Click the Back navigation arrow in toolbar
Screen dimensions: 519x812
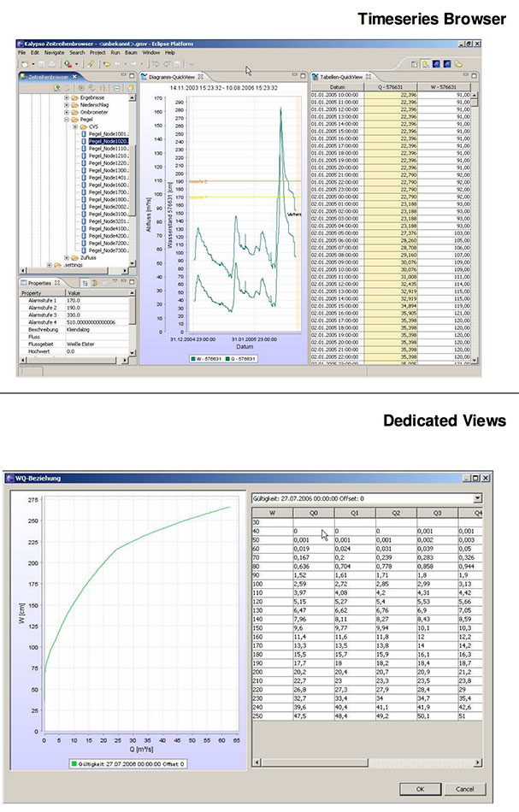(117, 64)
